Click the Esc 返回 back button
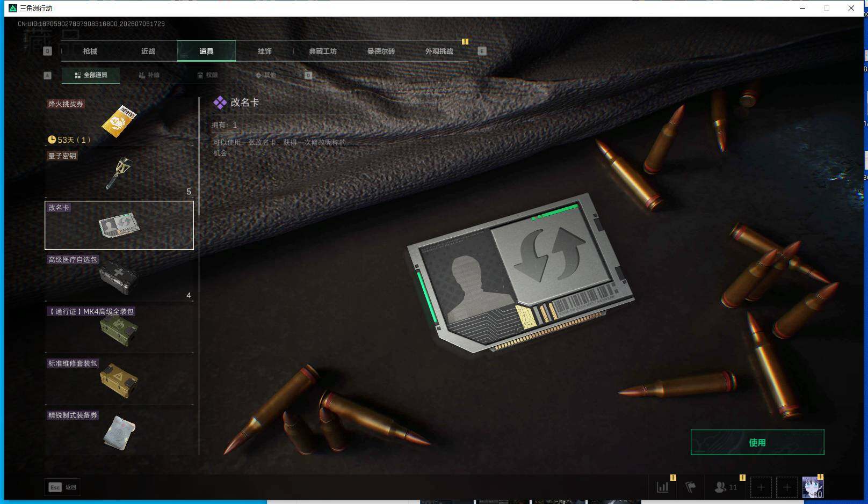The height and width of the screenshot is (504, 868). point(63,487)
